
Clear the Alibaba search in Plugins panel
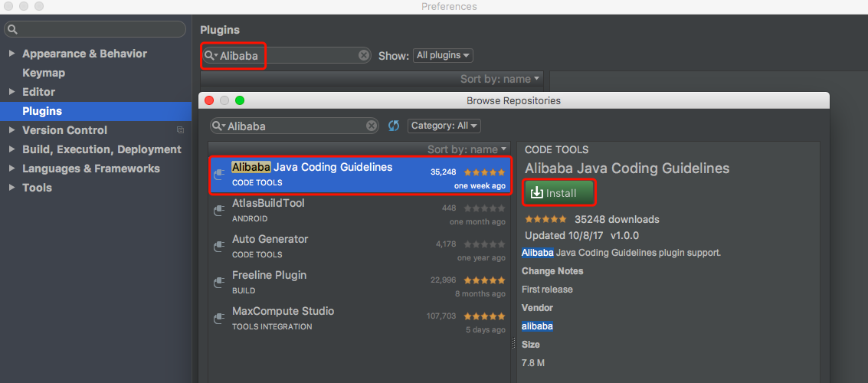point(364,55)
